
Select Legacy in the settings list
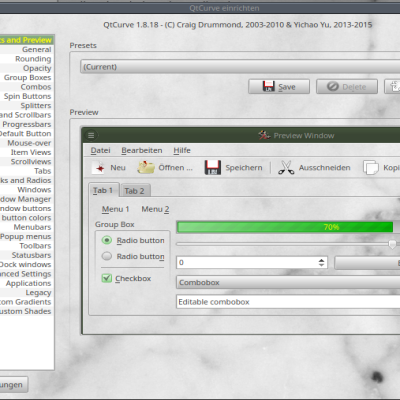click(27, 292)
